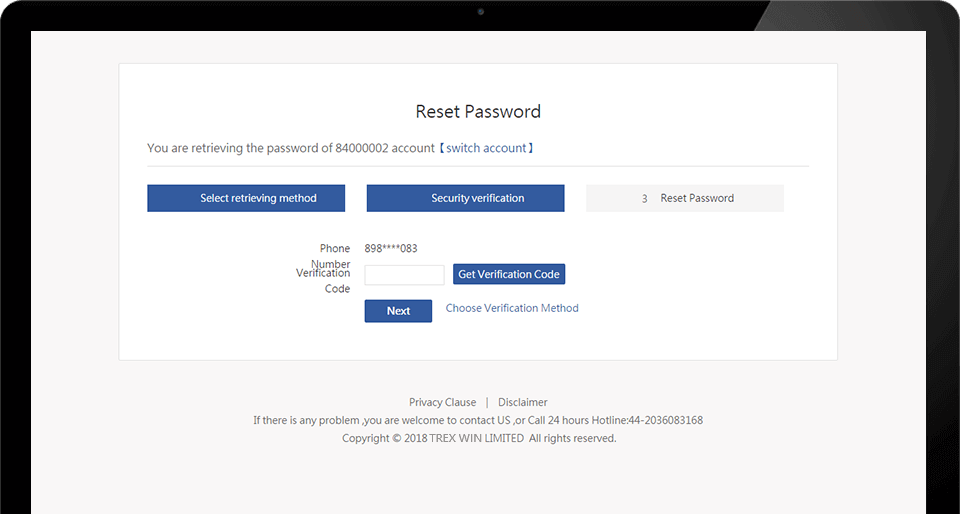Click the Next button
Viewport: 960px width, 514px height.
pyautogui.click(x=398, y=311)
